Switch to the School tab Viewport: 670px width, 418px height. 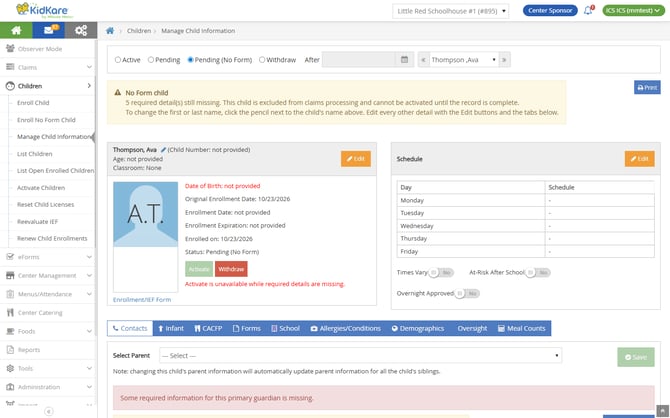[x=285, y=328]
